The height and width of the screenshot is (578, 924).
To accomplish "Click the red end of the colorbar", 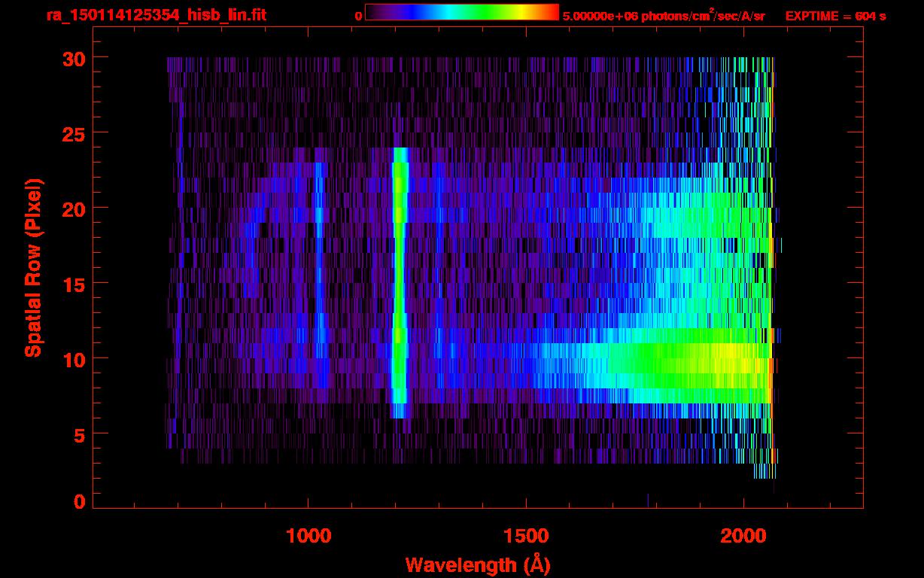I will 553,12.
